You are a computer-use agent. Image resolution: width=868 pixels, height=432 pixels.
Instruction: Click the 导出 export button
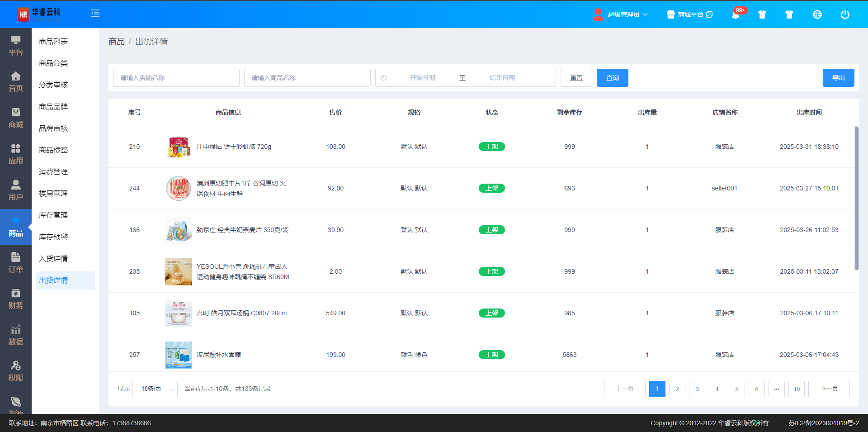838,78
